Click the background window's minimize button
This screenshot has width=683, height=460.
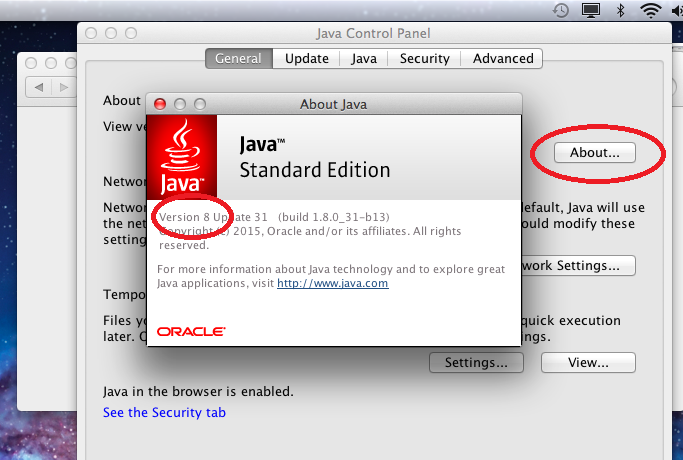(51, 63)
